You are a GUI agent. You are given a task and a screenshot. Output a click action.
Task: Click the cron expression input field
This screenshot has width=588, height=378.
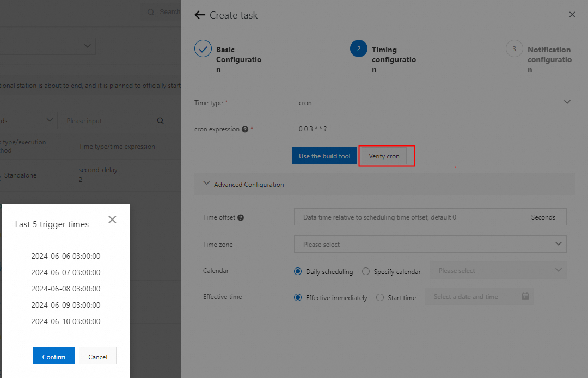(432, 129)
